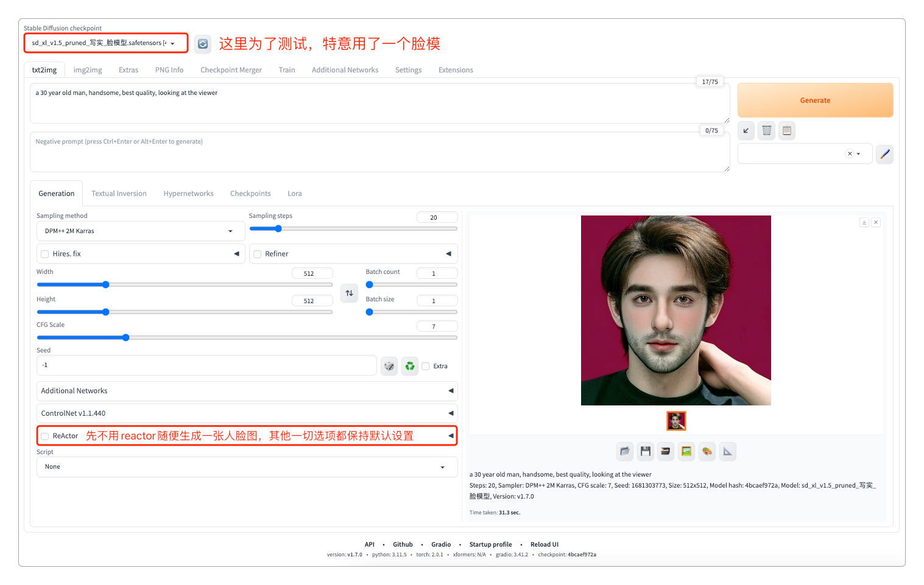Viewport: 924px width, 585px height.
Task: Close the image preview X icon
Action: click(876, 222)
